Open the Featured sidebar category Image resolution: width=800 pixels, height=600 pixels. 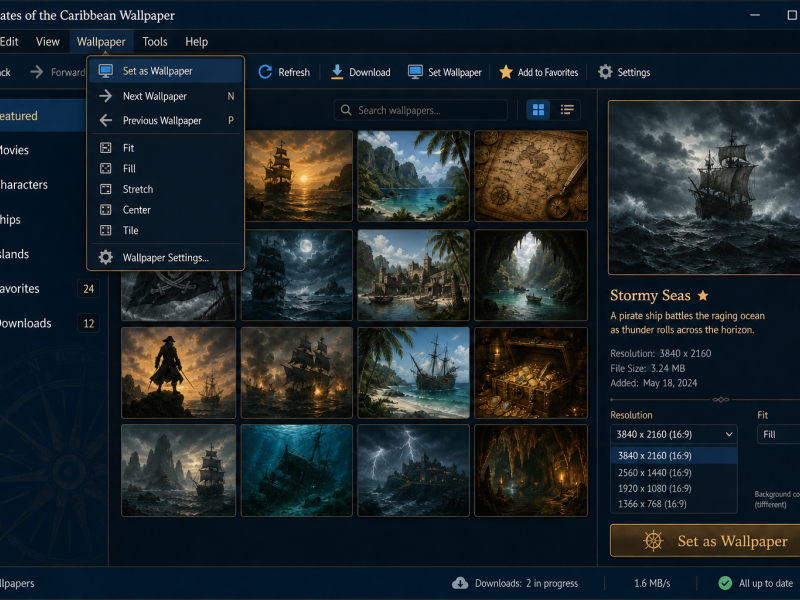click(x=43, y=116)
